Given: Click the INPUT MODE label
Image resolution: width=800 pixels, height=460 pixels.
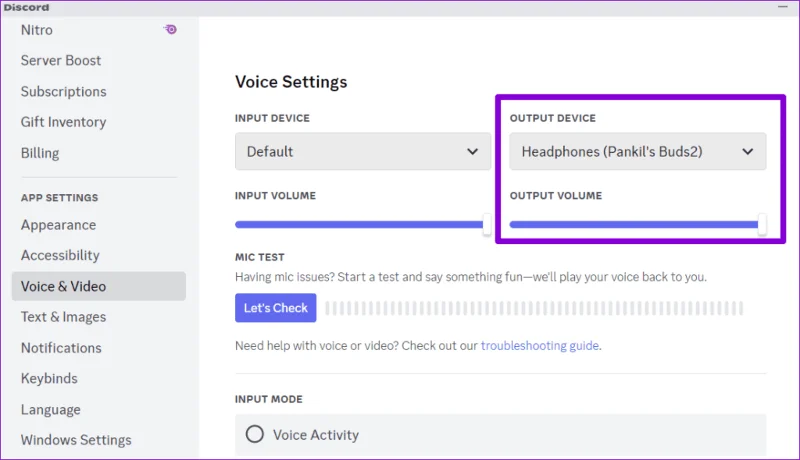Looking at the screenshot, I should pos(268,399).
